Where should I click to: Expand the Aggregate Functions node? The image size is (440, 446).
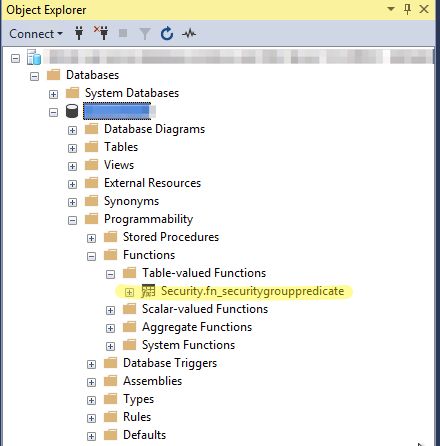point(110,328)
